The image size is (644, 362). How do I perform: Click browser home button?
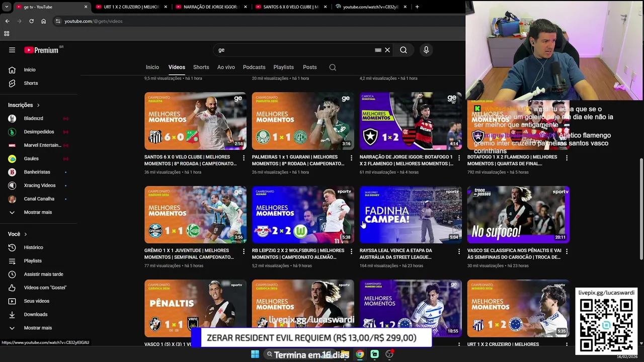[43, 21]
